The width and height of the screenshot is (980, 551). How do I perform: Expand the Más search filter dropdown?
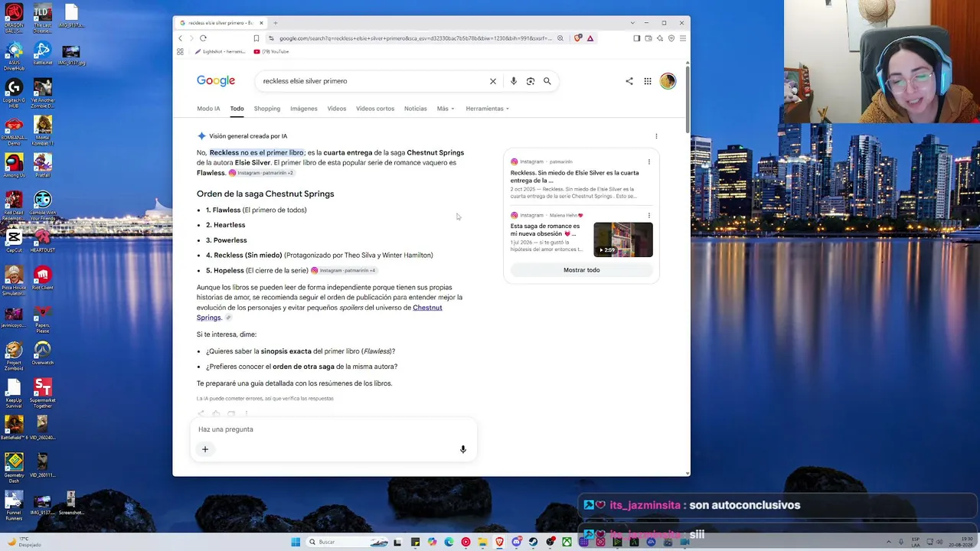coord(446,109)
